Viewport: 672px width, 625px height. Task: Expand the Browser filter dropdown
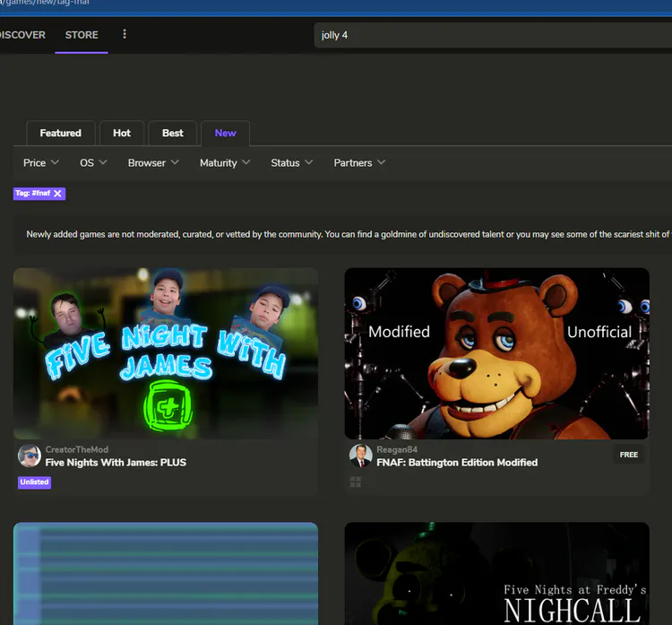(x=153, y=163)
